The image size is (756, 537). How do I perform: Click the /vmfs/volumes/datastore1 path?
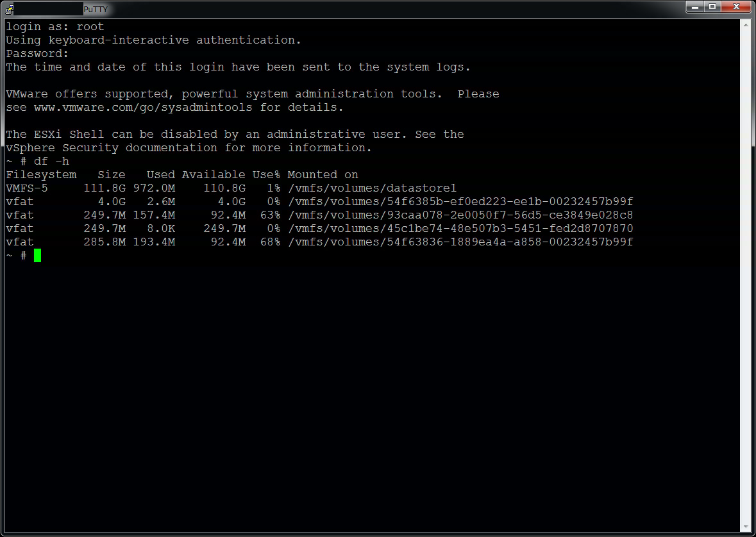point(372,188)
